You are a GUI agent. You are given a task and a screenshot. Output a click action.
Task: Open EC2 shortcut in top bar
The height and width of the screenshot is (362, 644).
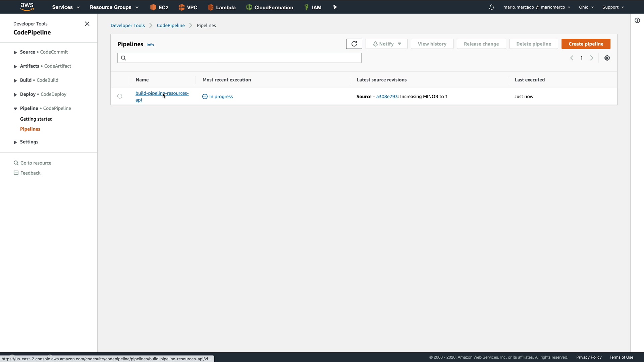(x=159, y=7)
